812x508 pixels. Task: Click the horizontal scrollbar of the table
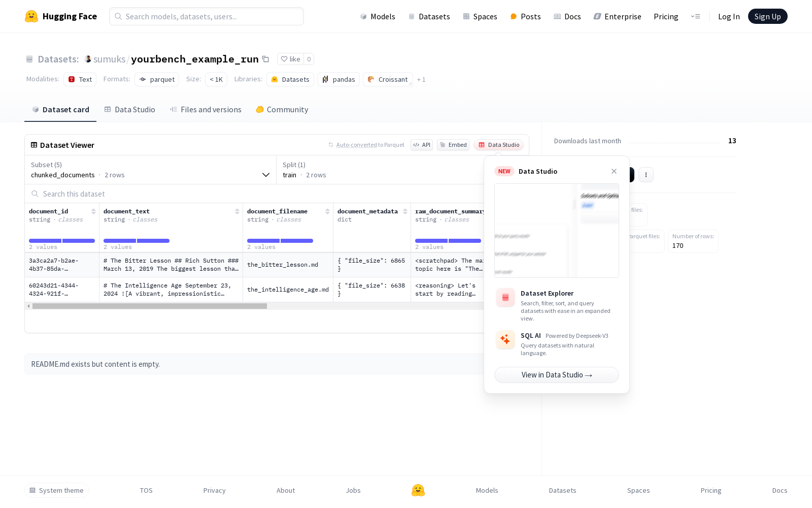(x=150, y=306)
